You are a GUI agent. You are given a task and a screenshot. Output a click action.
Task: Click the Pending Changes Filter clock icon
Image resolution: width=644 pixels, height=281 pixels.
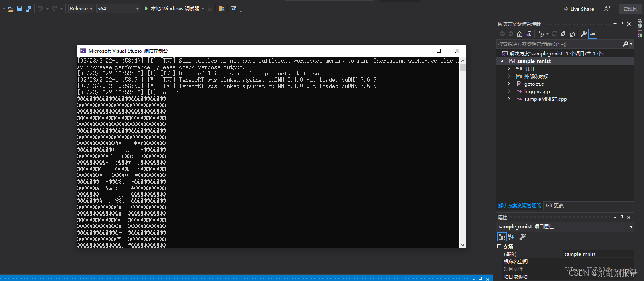[541, 34]
